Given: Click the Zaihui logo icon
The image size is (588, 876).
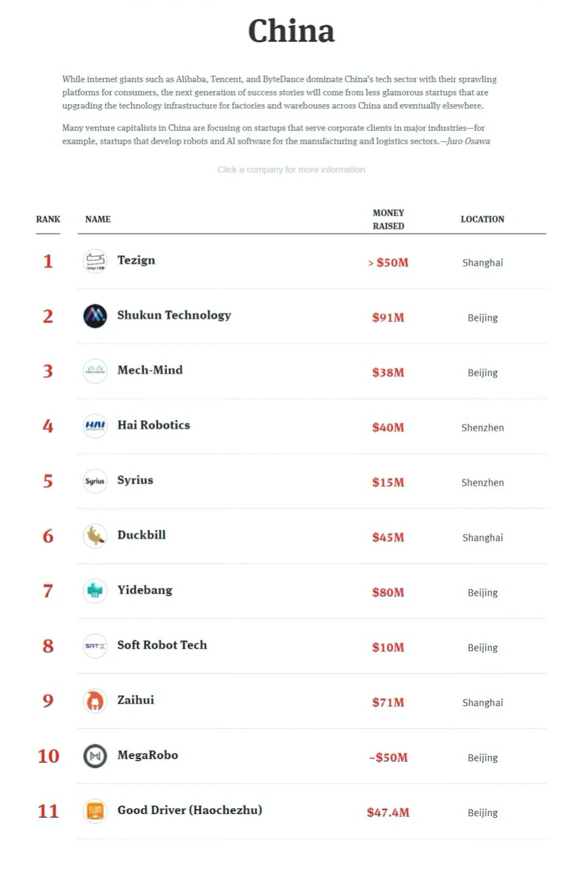Looking at the screenshot, I should 95,701.
